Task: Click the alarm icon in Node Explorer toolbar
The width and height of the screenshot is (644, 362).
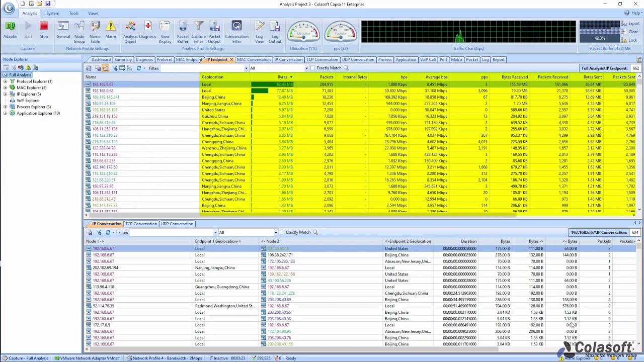Action: coord(28,67)
